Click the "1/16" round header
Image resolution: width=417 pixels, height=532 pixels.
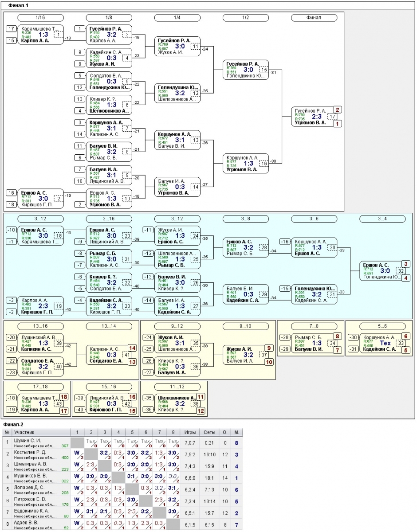tap(40, 17)
